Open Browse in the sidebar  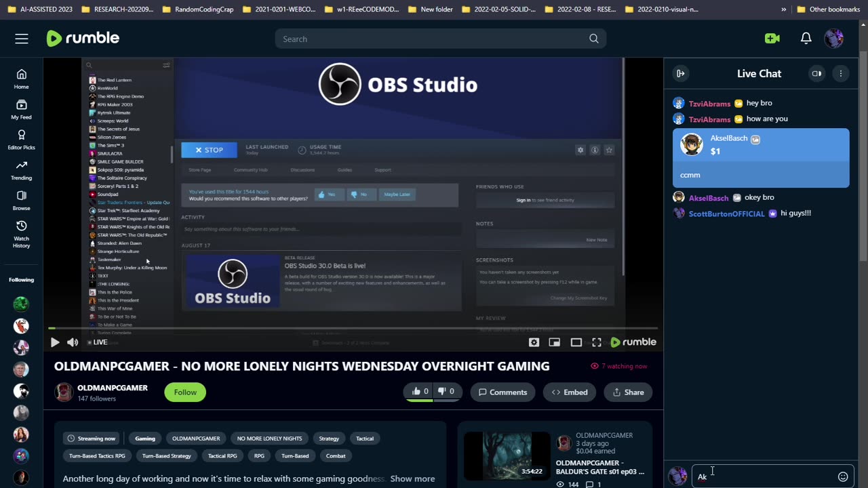pos(22,201)
